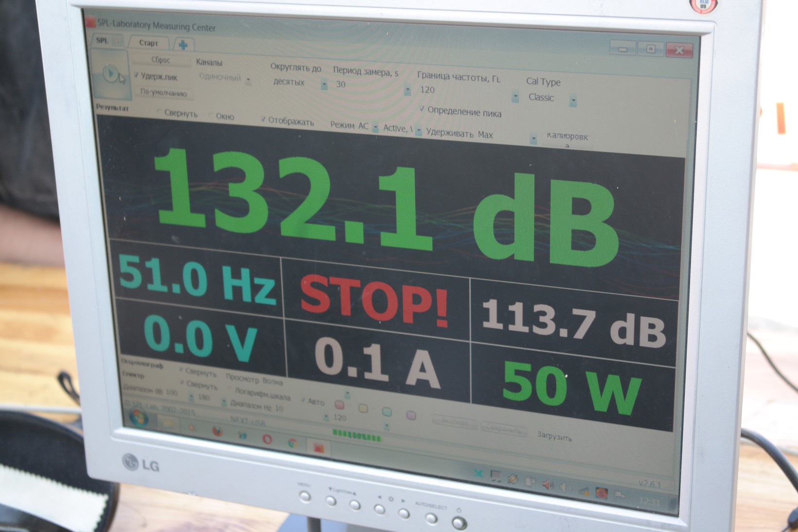The image size is (798, 532).
Task: Click the По-умолчанию button
Action: [163, 92]
